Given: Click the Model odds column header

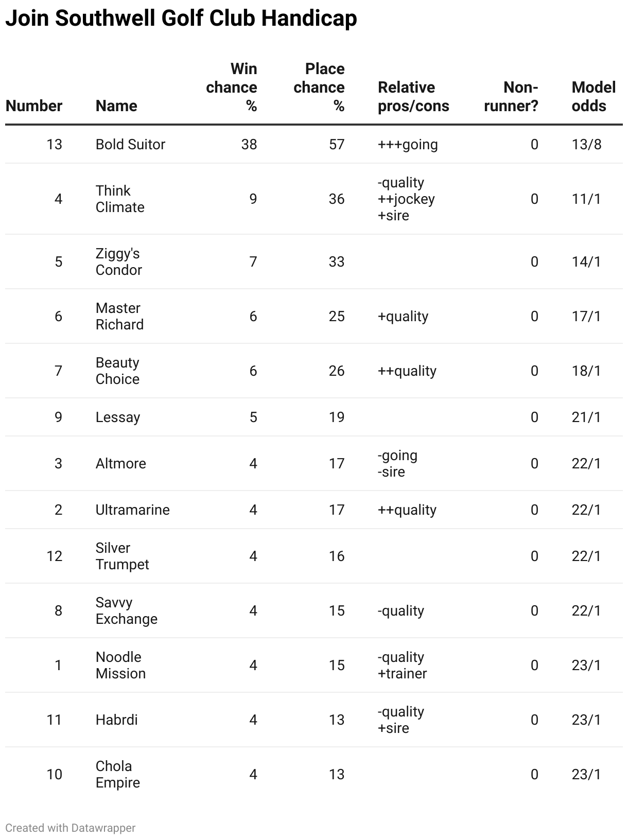Looking at the screenshot, I should 594,97.
